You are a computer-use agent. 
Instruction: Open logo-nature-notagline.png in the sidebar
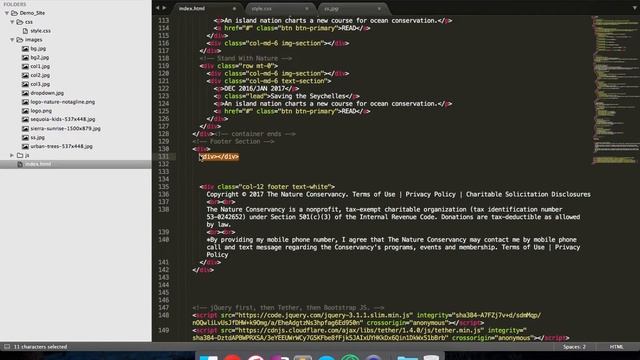tap(62, 102)
